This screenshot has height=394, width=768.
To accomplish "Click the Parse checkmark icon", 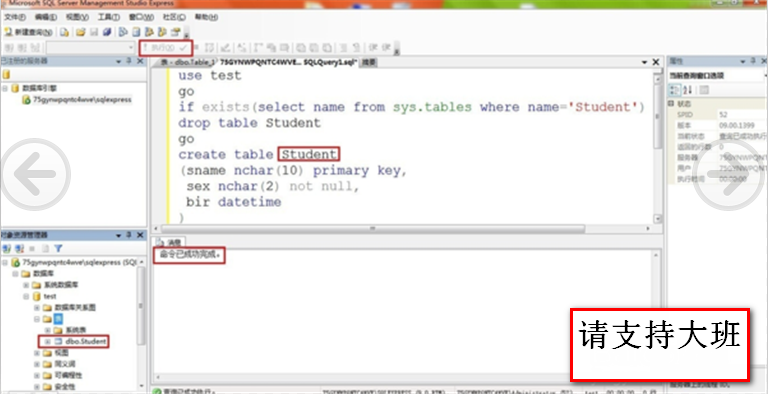I will point(183,48).
